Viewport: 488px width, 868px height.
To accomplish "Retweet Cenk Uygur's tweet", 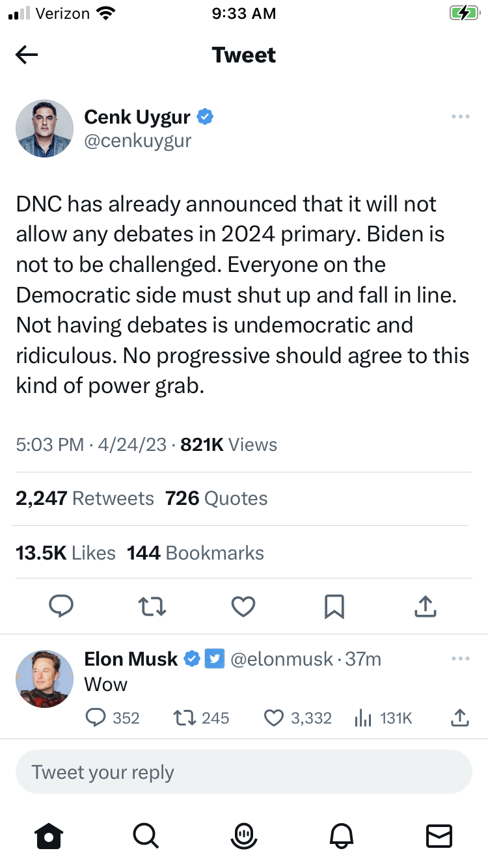I will coord(153,606).
